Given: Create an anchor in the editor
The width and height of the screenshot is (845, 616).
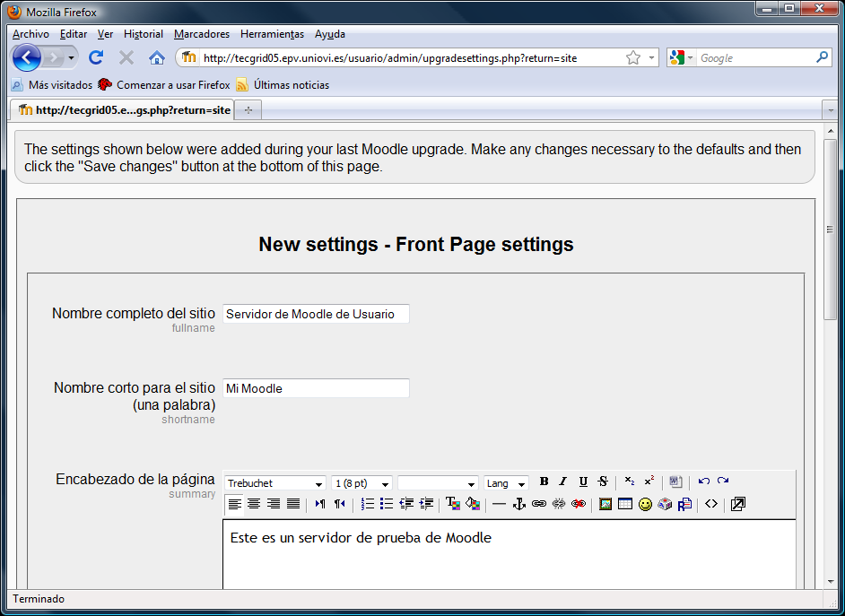Looking at the screenshot, I should [x=519, y=504].
